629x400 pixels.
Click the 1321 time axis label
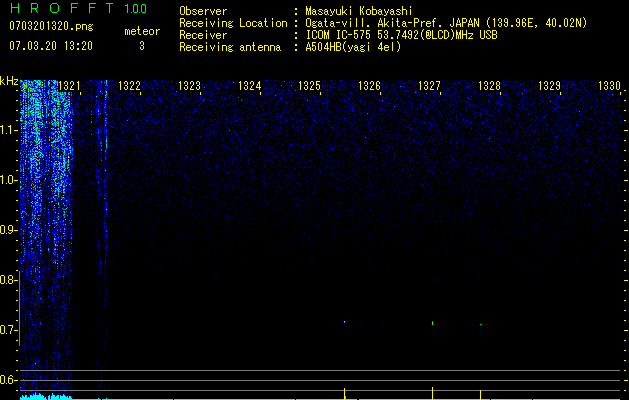[x=69, y=86]
